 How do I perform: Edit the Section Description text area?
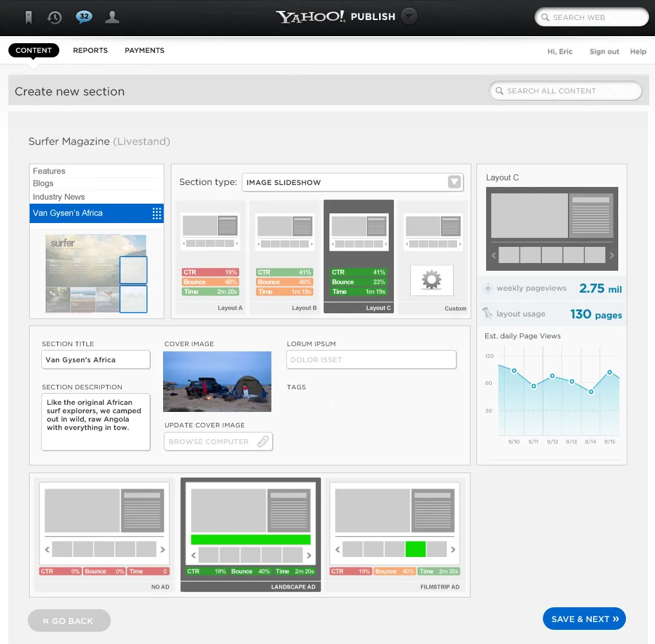[x=95, y=422]
